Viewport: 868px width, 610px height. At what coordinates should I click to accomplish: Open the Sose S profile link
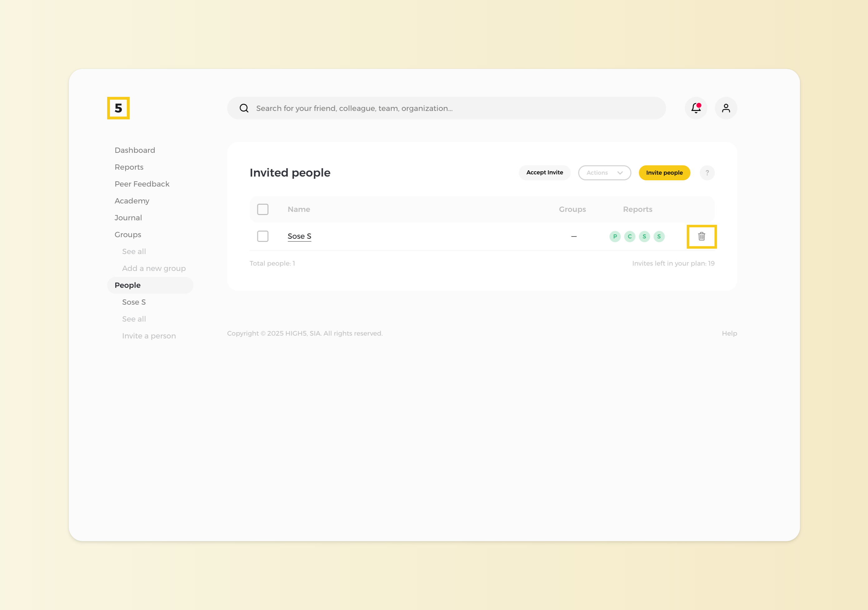pyautogui.click(x=299, y=236)
